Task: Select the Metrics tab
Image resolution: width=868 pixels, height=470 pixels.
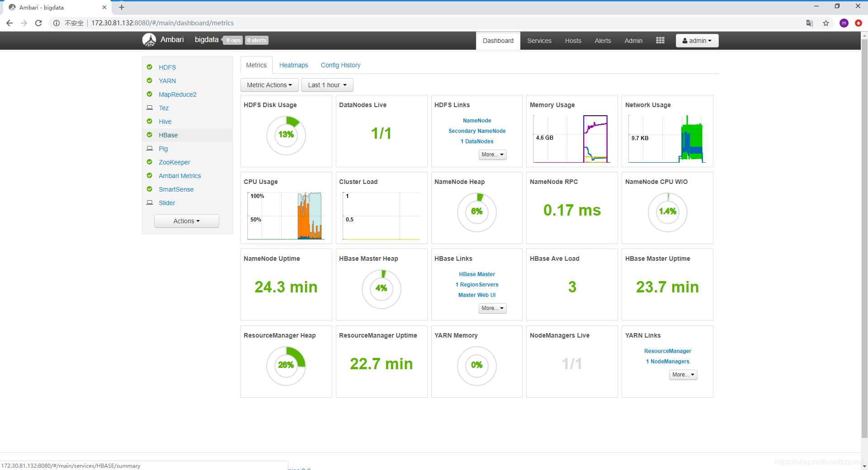Action: tap(256, 65)
